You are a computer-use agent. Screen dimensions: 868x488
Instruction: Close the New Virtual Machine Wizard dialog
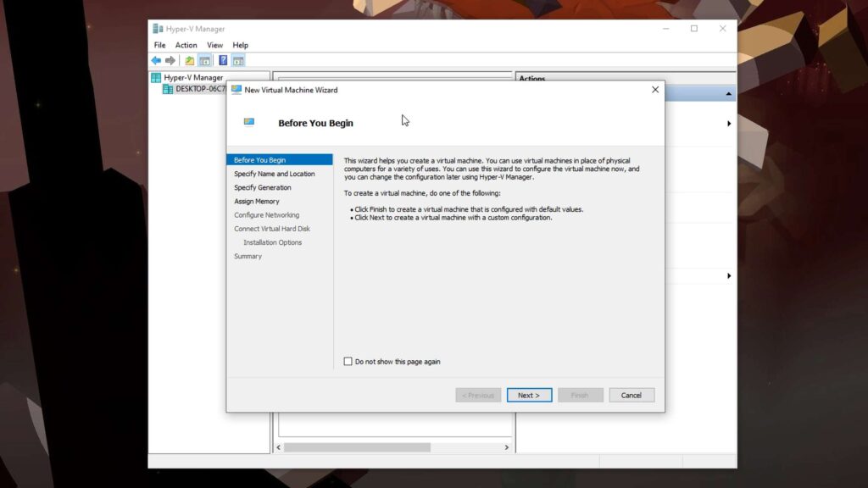click(x=655, y=90)
